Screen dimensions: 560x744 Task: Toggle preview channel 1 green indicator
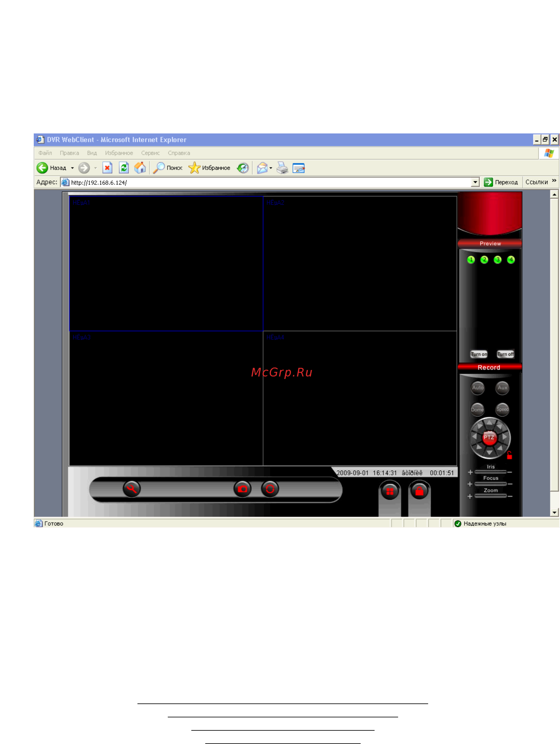(x=471, y=259)
